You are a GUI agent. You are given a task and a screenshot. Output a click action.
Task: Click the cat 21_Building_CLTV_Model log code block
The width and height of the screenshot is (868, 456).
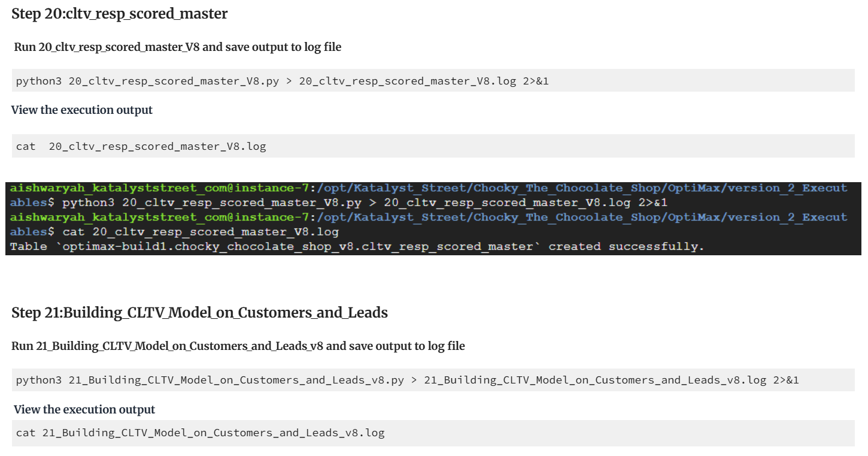point(433,433)
